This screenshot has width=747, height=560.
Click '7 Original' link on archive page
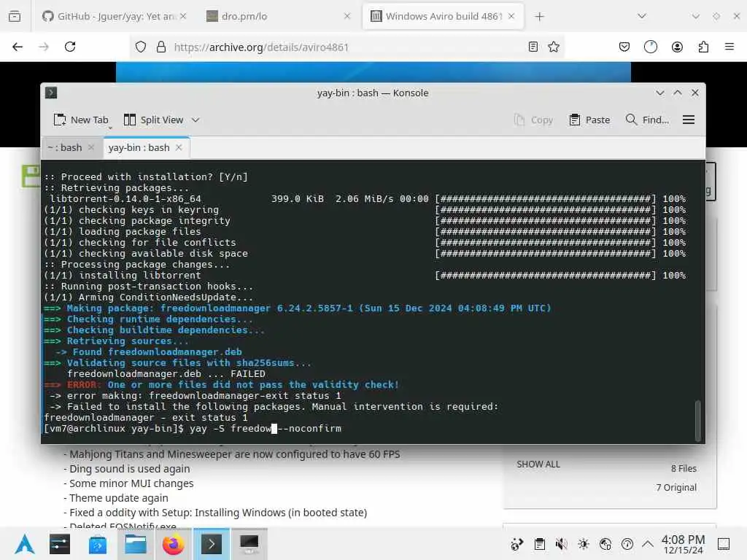pos(676,488)
